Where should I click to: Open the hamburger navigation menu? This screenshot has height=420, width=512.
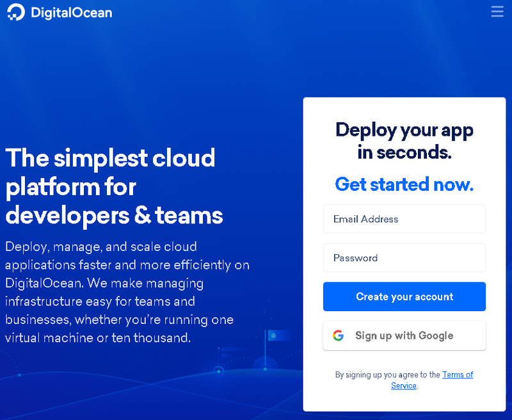point(497,12)
